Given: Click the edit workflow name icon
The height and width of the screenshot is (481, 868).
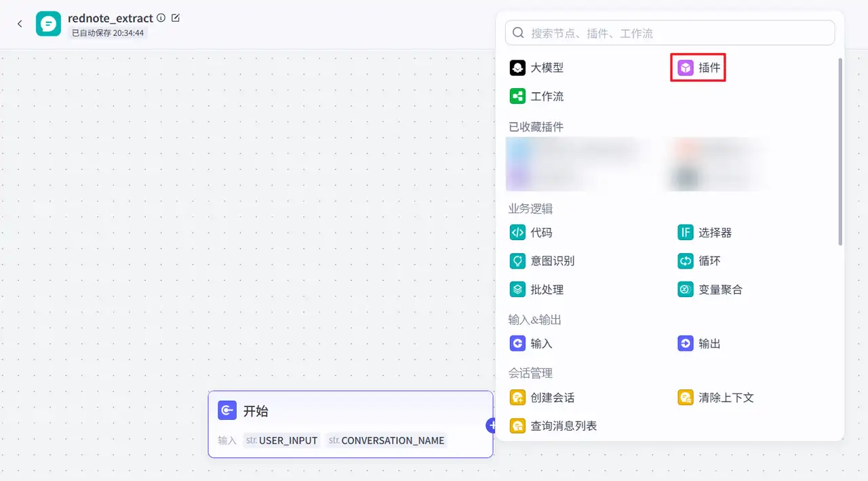Looking at the screenshot, I should 176,18.
